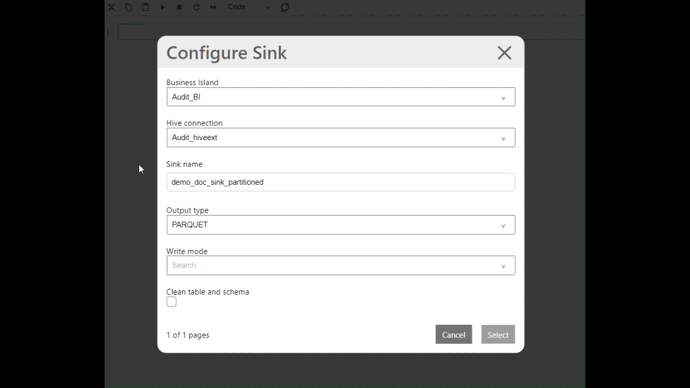Restart the kernel with the circular arrow icon
Viewport: 690px width, 388px height.
[196, 7]
